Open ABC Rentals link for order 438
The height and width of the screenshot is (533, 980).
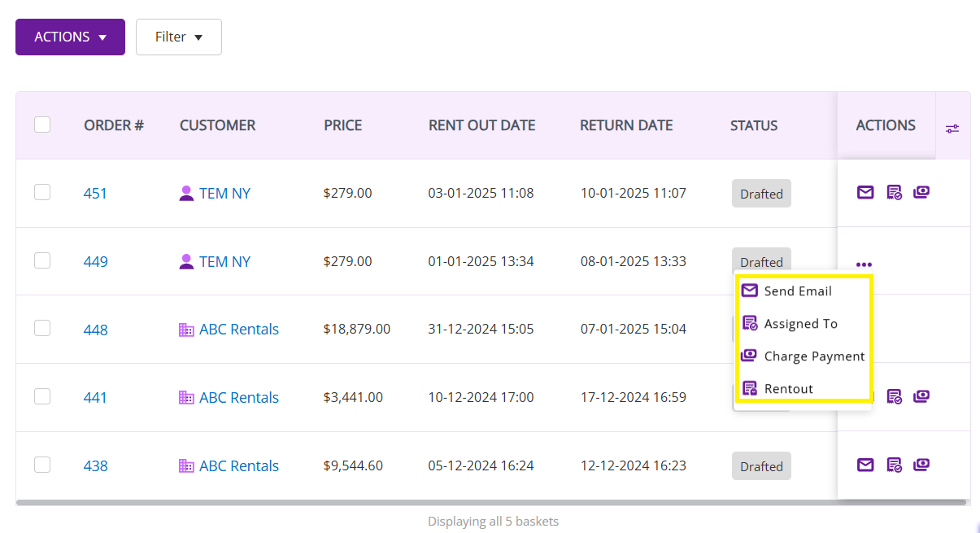(239, 465)
